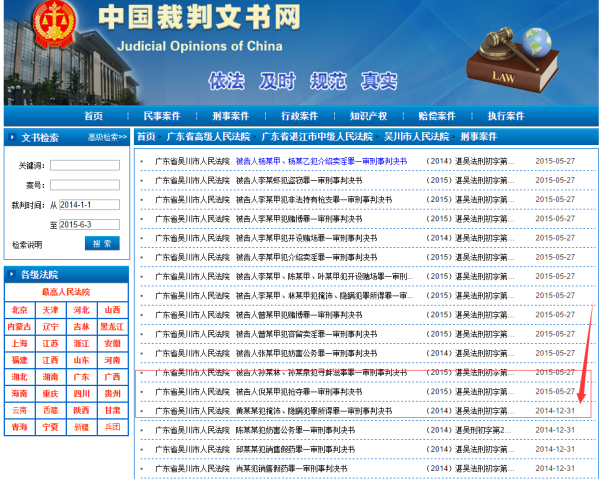Select 山西 in the court grid
This screenshot has width=600, height=479.
[112, 310]
